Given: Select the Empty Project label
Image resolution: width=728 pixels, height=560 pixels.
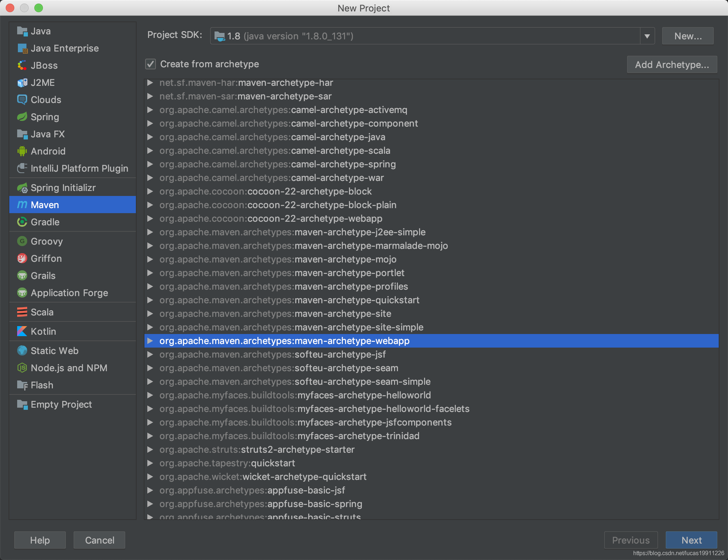Looking at the screenshot, I should [x=61, y=404].
